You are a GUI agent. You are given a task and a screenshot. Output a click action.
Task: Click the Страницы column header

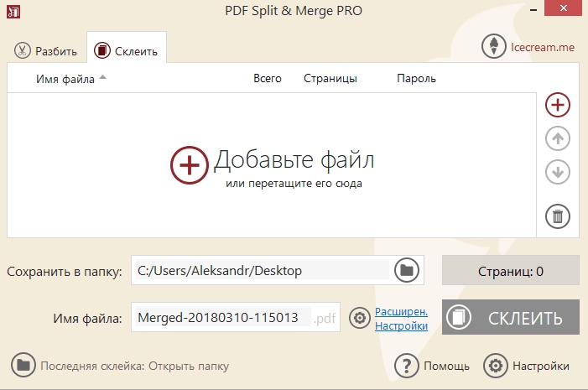coord(330,79)
